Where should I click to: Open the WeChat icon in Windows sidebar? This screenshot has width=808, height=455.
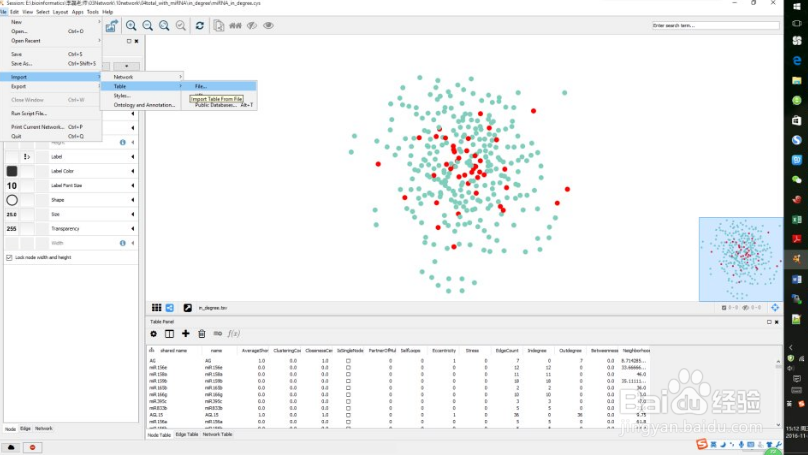pyautogui.click(x=797, y=180)
